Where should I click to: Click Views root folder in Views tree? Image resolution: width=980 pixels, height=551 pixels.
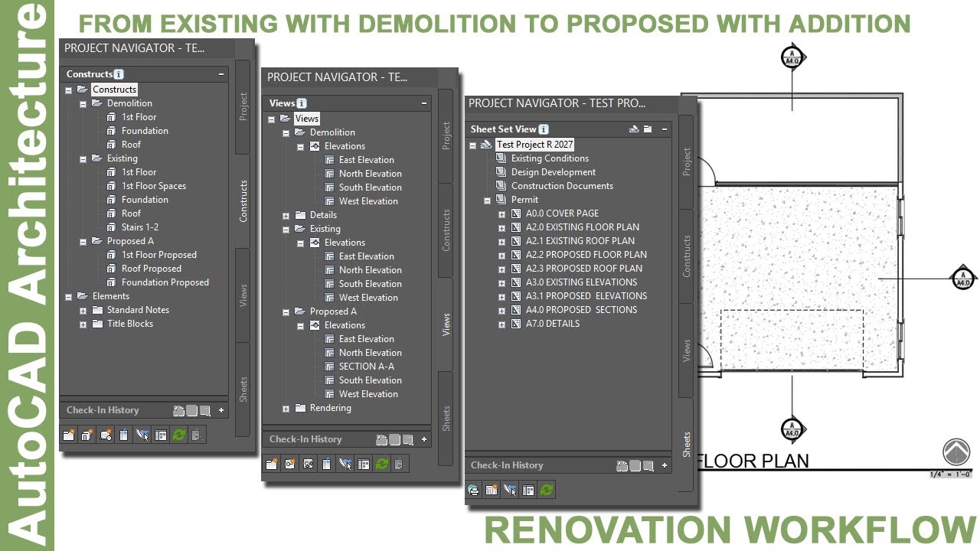click(x=306, y=119)
